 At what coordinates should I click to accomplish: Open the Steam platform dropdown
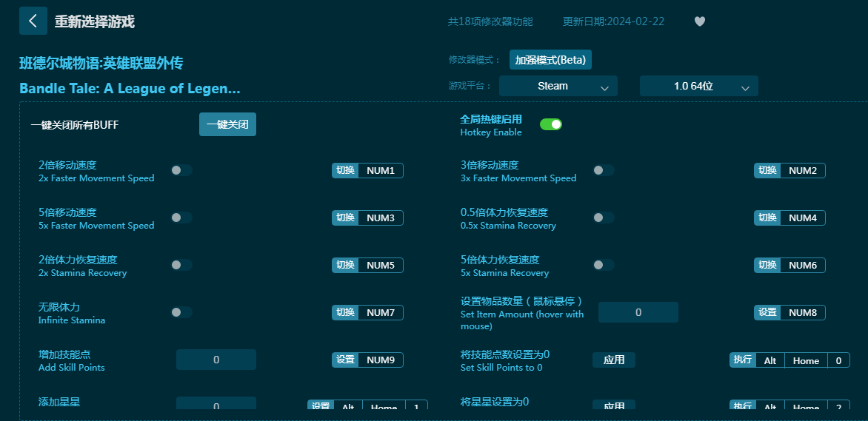[x=558, y=86]
